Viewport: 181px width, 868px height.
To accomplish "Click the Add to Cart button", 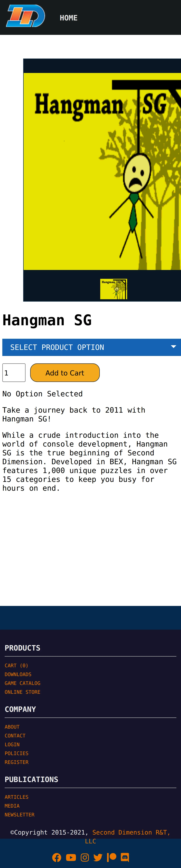I will [x=65, y=373].
